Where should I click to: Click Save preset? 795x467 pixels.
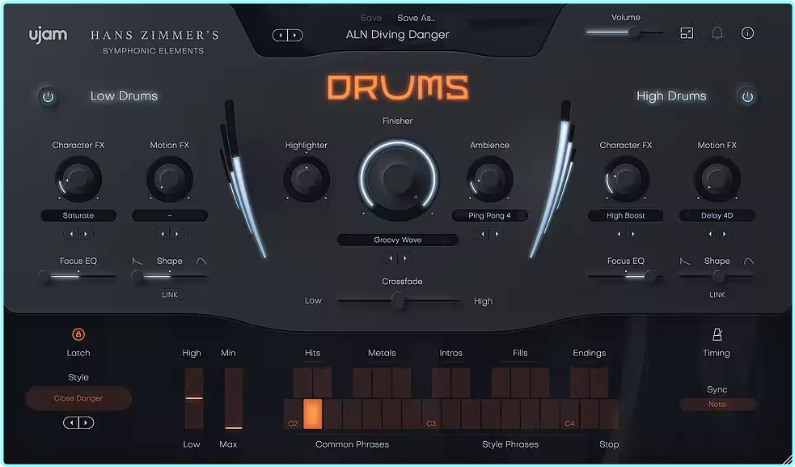point(371,18)
